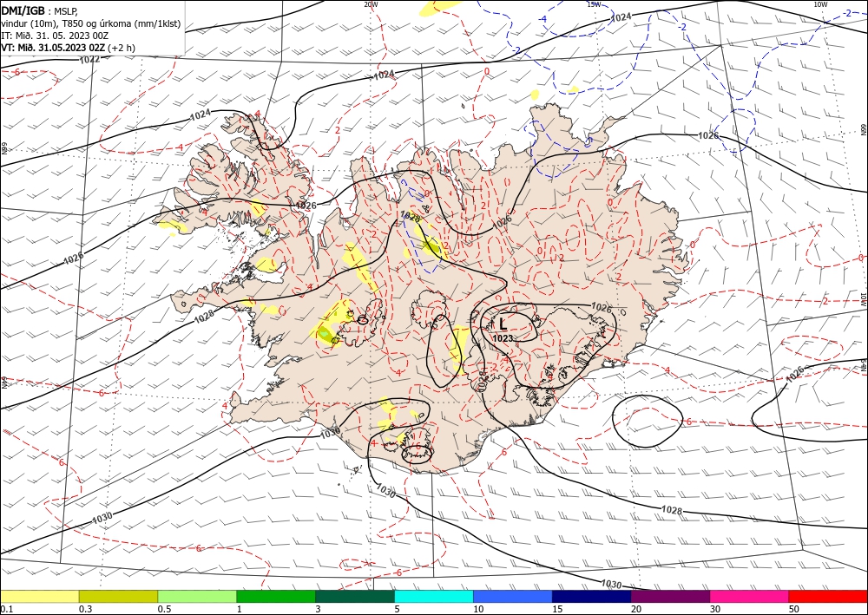The image size is (868, 615).
Task: Click the legend value '15'
Action: (557, 609)
